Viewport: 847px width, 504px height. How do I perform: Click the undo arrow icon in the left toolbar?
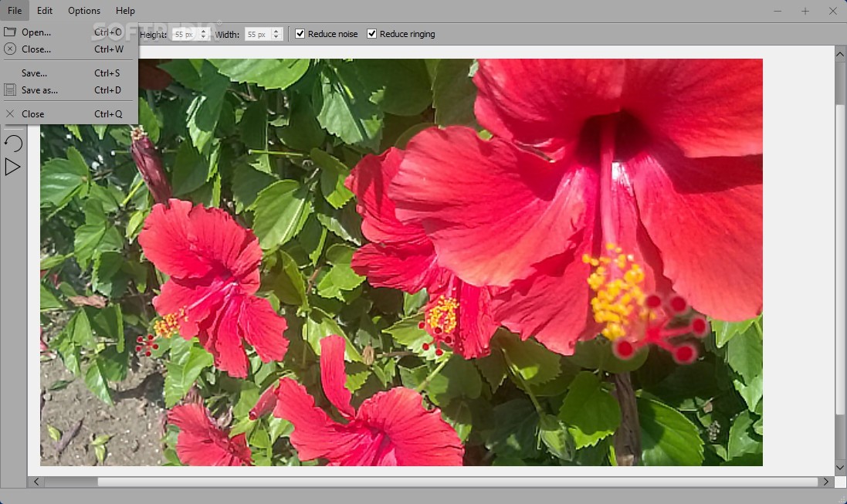coord(13,143)
